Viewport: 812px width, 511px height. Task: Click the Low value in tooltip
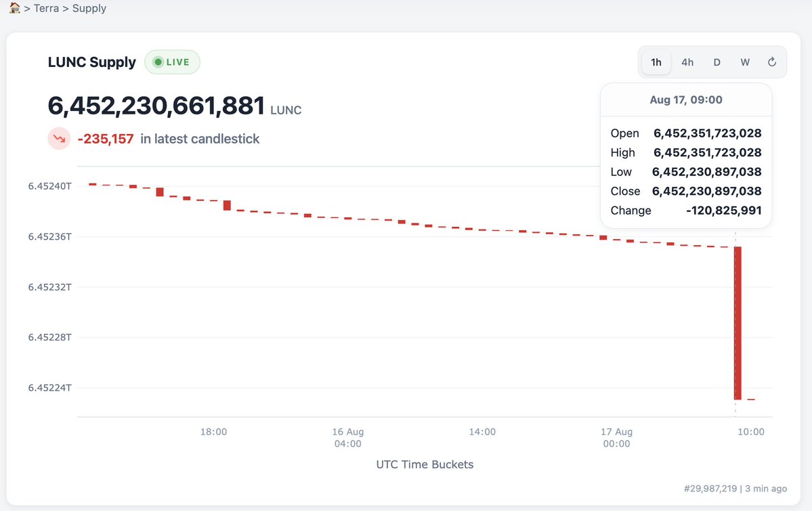click(706, 171)
